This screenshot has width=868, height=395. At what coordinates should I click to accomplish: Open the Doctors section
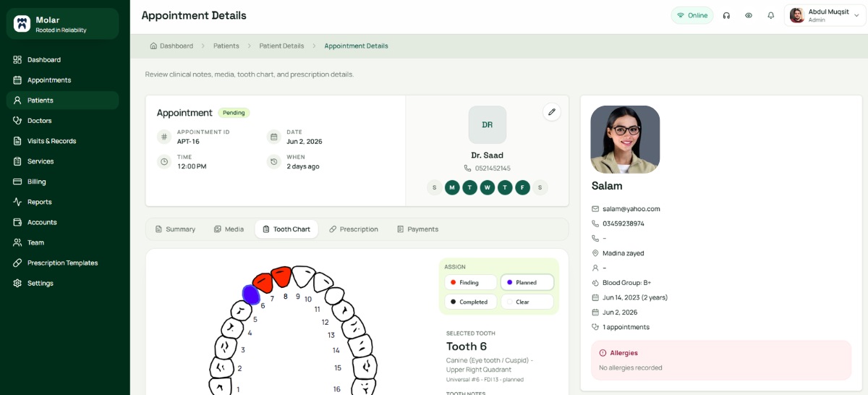click(62, 120)
